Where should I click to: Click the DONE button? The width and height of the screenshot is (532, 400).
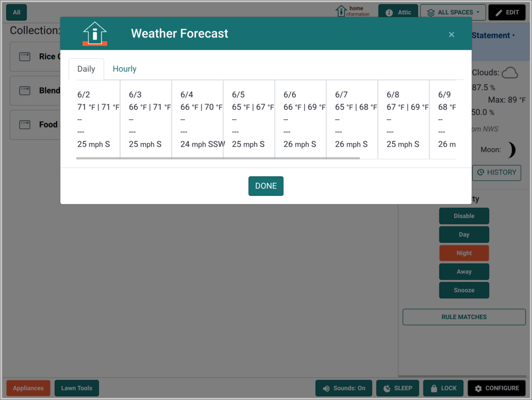tap(266, 186)
